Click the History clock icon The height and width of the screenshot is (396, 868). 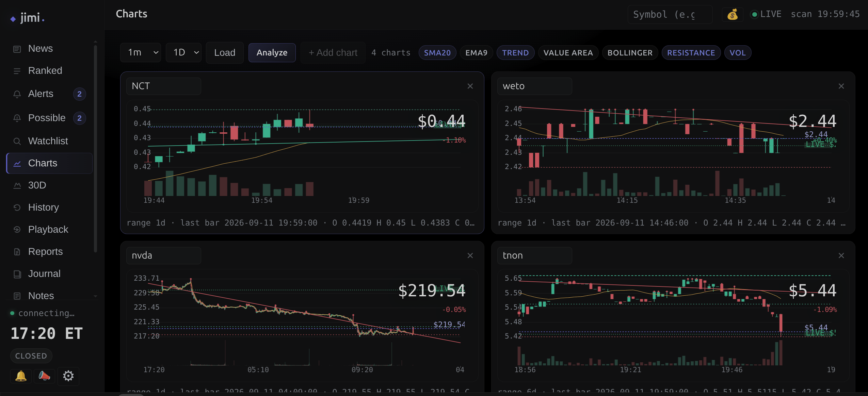pyautogui.click(x=17, y=208)
